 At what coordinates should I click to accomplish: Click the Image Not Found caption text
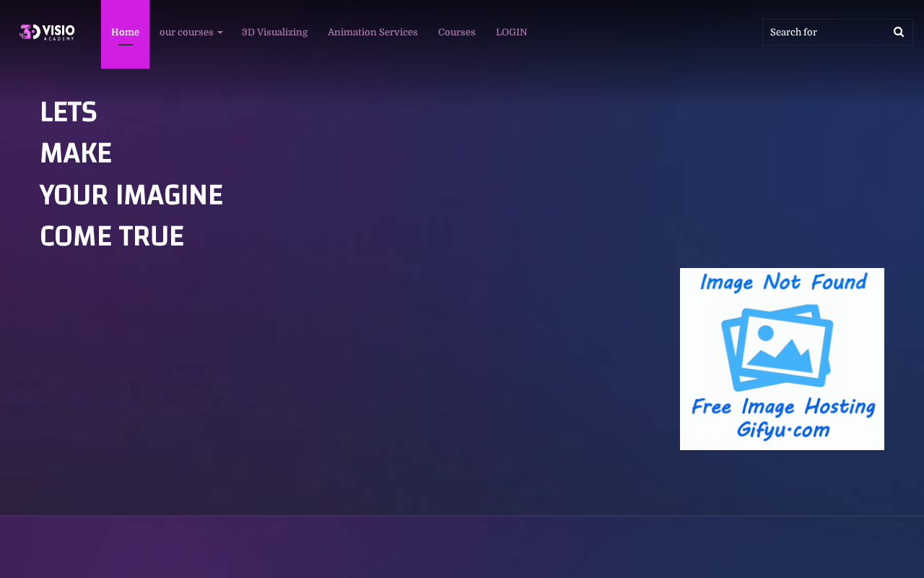coord(783,282)
